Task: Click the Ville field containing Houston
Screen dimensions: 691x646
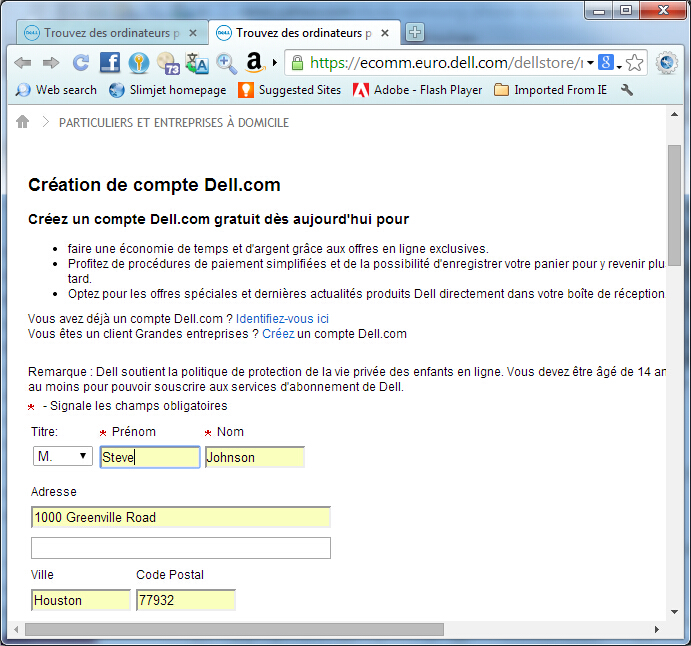Action: [81, 600]
